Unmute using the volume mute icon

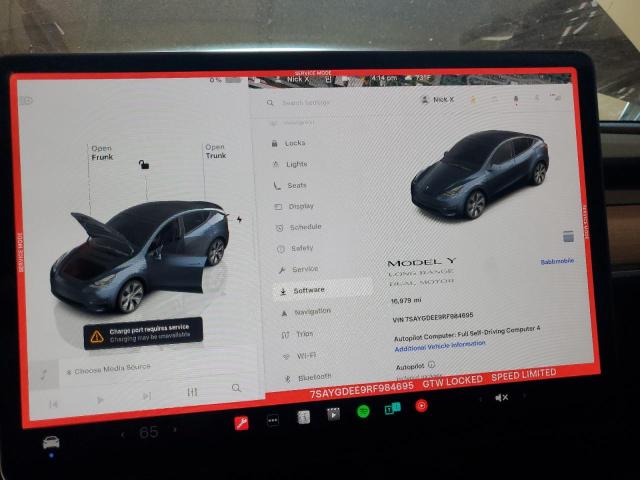(501, 397)
